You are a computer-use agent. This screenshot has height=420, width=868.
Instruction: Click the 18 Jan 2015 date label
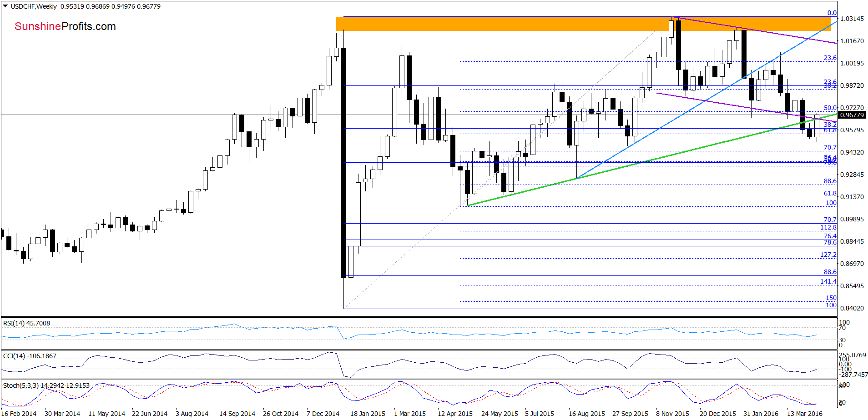[368, 414]
